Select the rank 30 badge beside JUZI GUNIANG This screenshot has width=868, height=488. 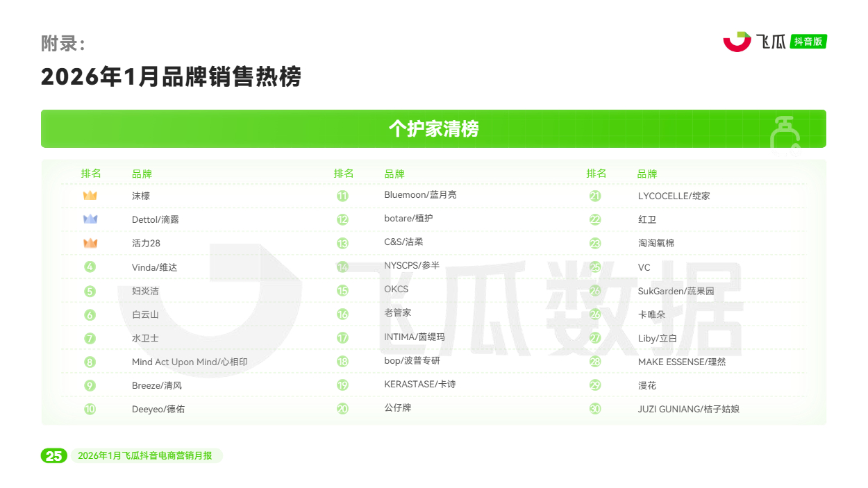pyautogui.click(x=595, y=409)
